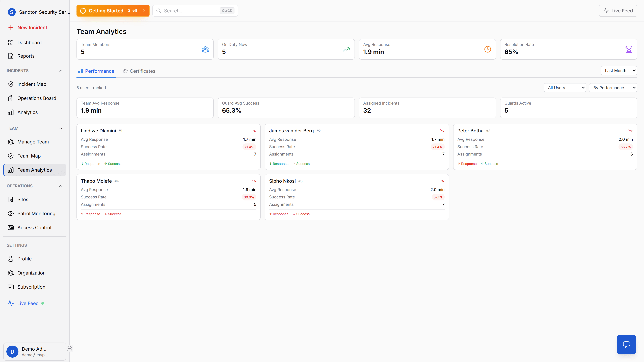Click the chat bubble at bottom right
This screenshot has height=362, width=644.
pyautogui.click(x=627, y=344)
